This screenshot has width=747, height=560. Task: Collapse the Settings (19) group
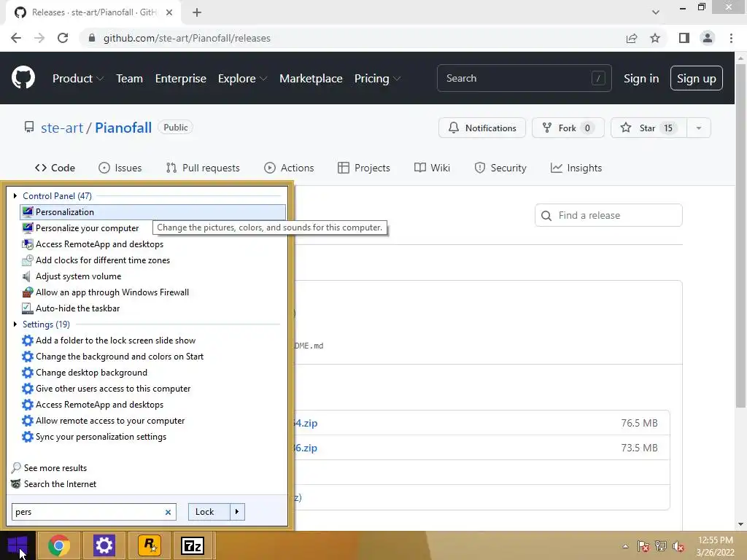(15, 324)
